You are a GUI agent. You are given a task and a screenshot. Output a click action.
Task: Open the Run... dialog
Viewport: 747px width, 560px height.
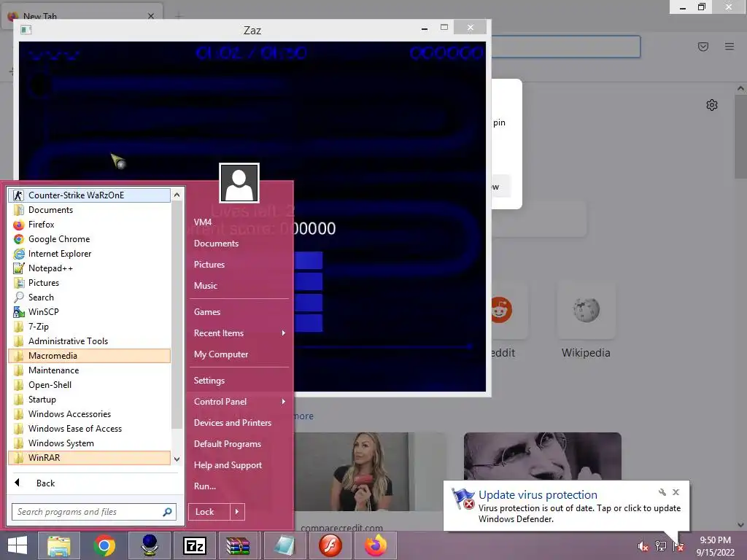[239, 486]
